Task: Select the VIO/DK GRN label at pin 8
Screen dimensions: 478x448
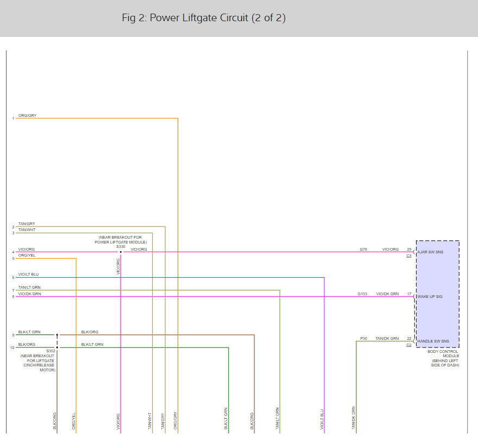Action: (x=29, y=294)
